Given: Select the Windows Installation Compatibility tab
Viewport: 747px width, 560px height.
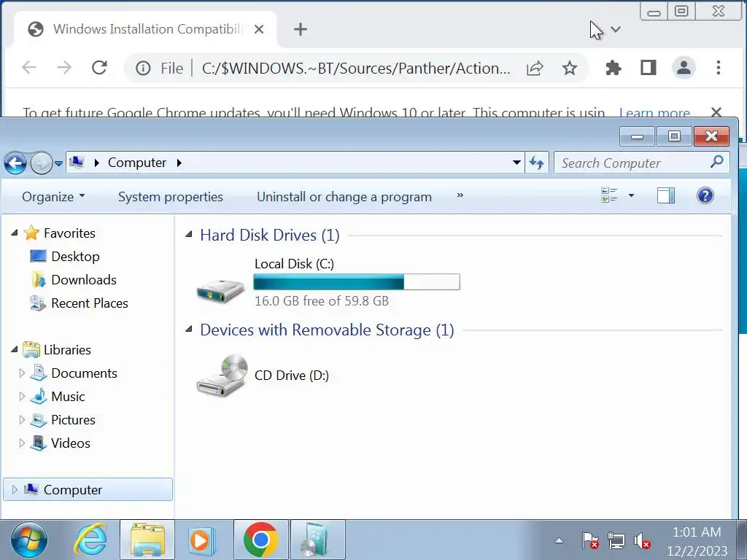Looking at the screenshot, I should click(145, 29).
